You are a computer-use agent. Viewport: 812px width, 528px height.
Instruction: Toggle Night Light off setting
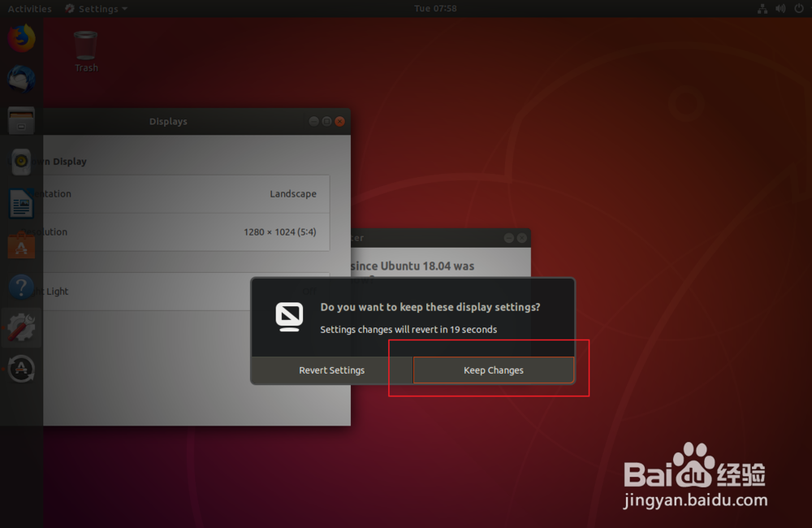(x=309, y=291)
